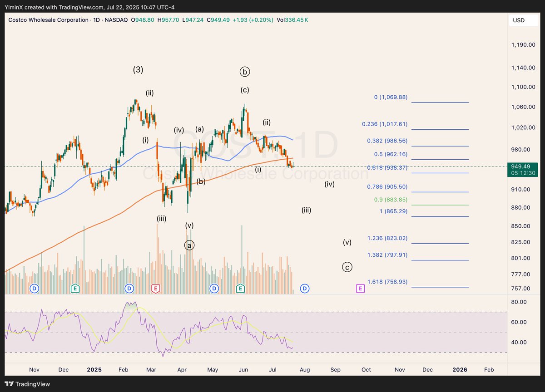Select the (3) wave label
Viewport: 545px width, 392px height.
[138, 69]
